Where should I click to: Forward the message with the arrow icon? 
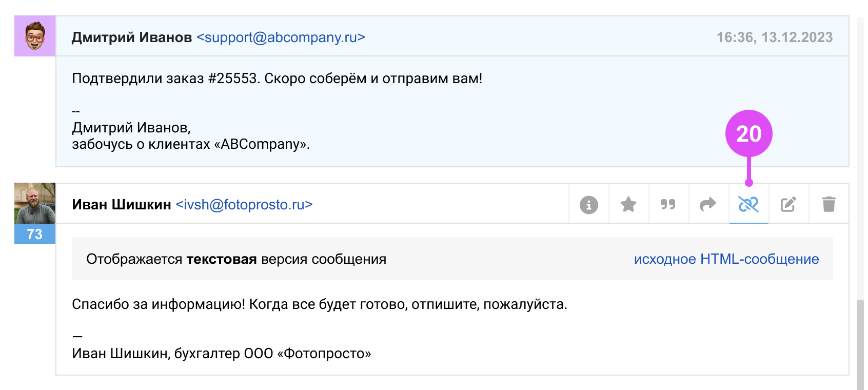point(708,205)
